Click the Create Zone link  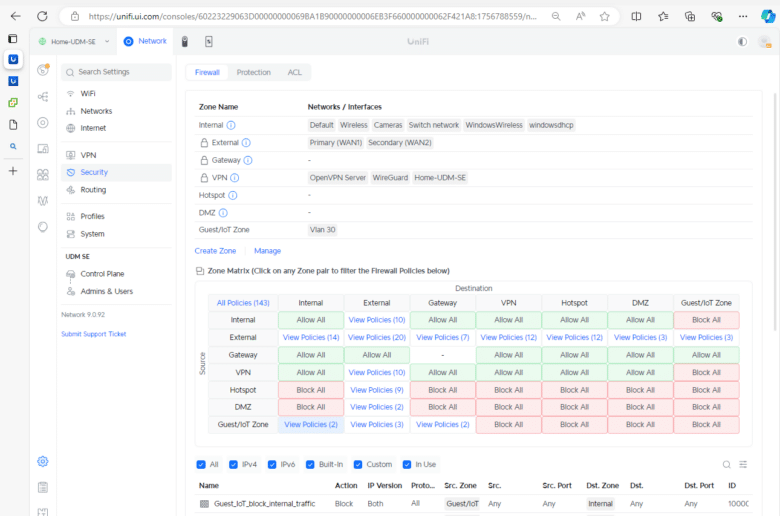click(x=215, y=251)
